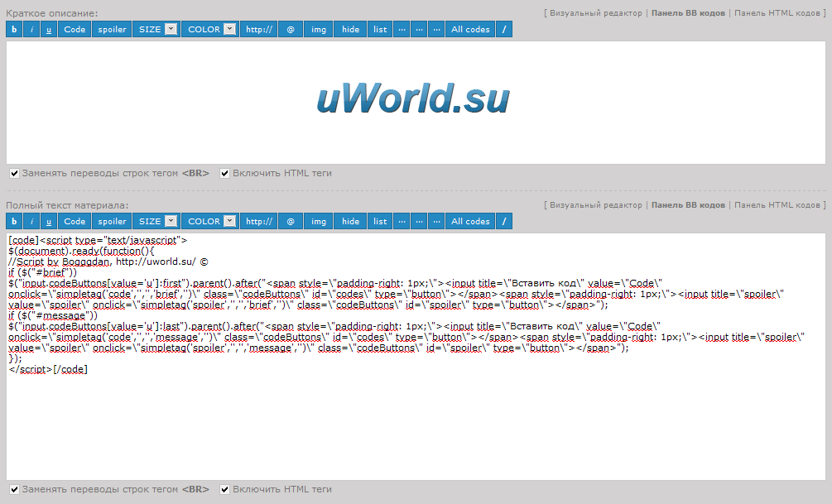The width and height of the screenshot is (832, 504).
Task: Click ellipsis button beside list in brief description toolbar
Action: [x=402, y=29]
